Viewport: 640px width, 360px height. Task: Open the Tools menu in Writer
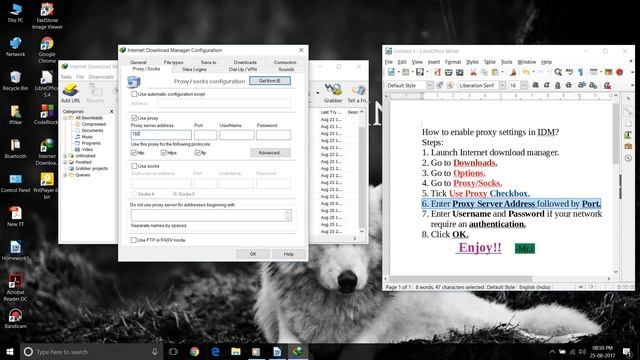pyautogui.click(x=506, y=62)
